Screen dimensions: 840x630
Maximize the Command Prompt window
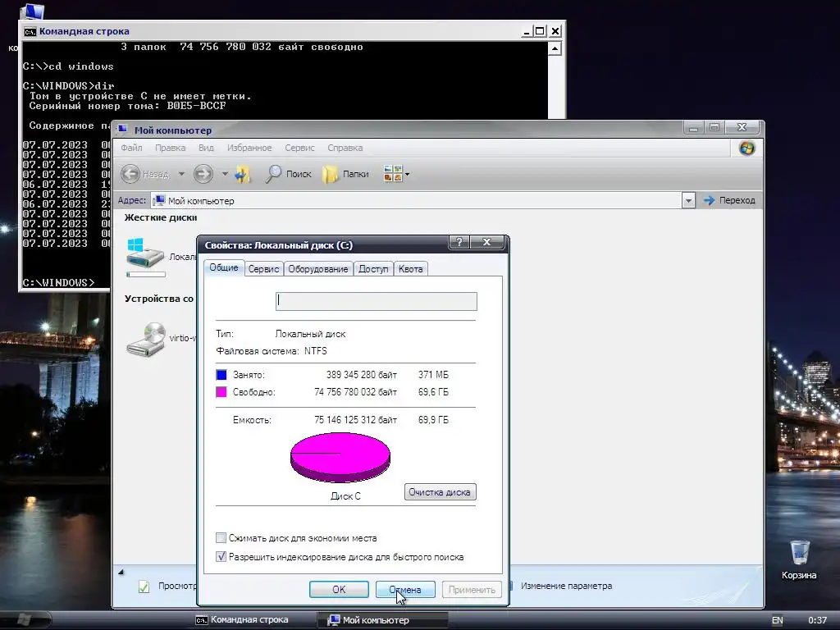click(x=540, y=31)
